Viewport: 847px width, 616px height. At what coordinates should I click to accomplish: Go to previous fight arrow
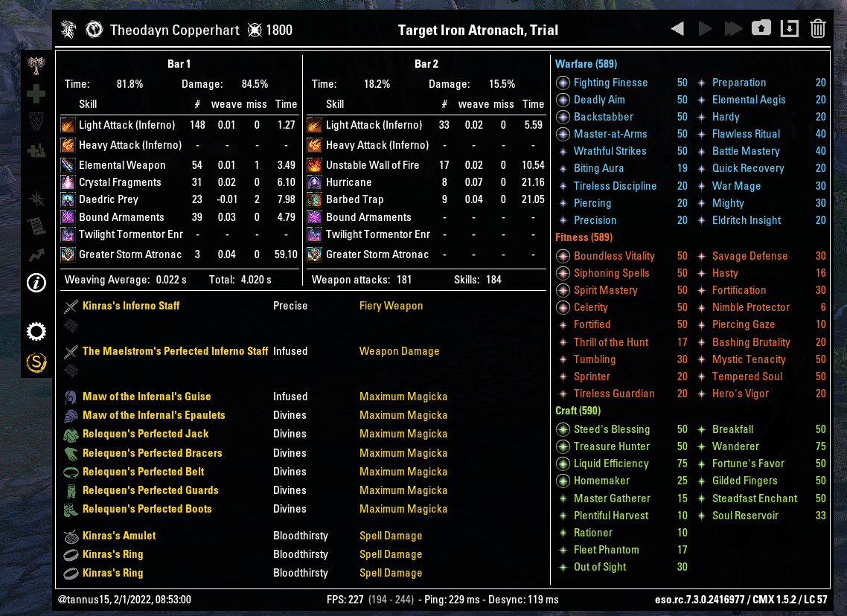(x=677, y=28)
